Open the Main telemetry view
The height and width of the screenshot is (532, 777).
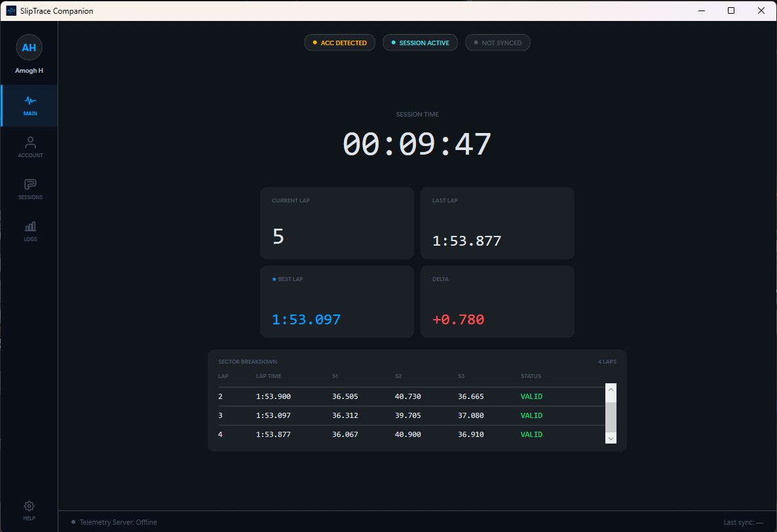(x=29, y=105)
